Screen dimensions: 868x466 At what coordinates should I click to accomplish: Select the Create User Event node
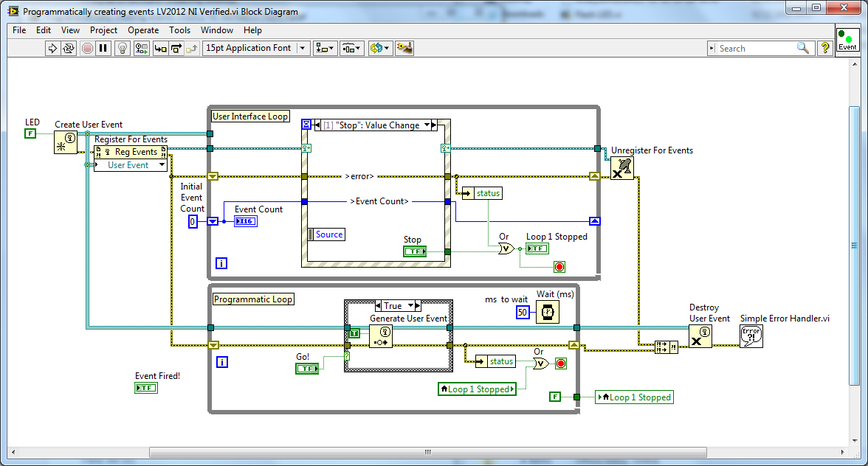[65, 142]
